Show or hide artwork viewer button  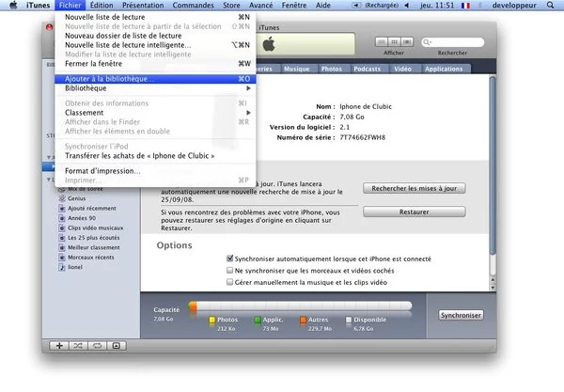pyautogui.click(x=117, y=346)
